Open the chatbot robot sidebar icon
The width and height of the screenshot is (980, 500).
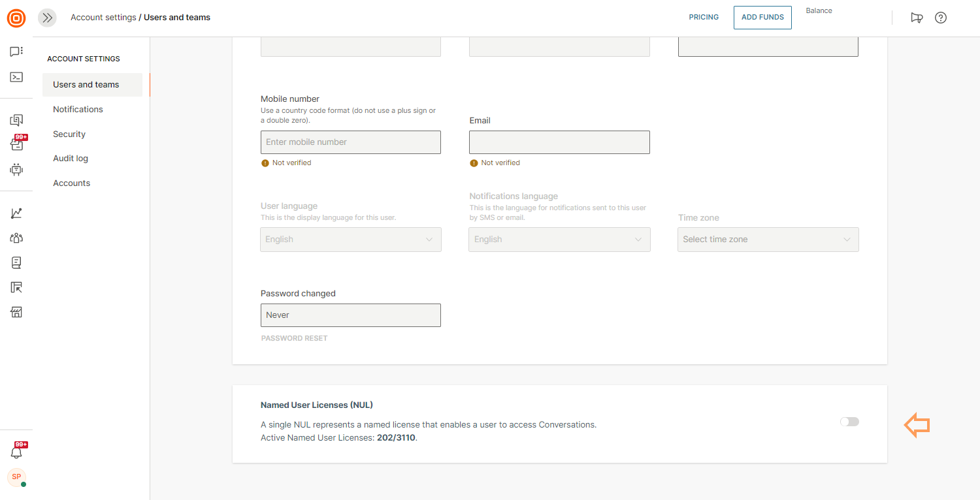coord(16,170)
